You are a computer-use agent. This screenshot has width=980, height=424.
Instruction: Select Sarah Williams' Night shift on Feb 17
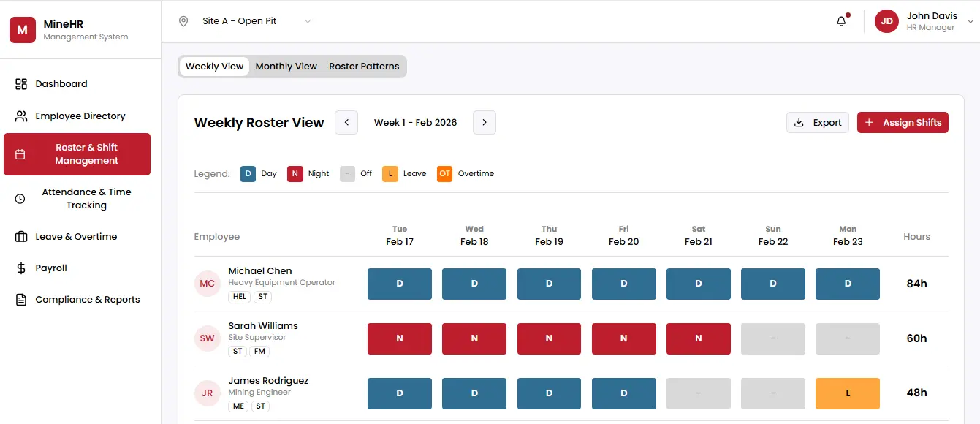tap(400, 338)
